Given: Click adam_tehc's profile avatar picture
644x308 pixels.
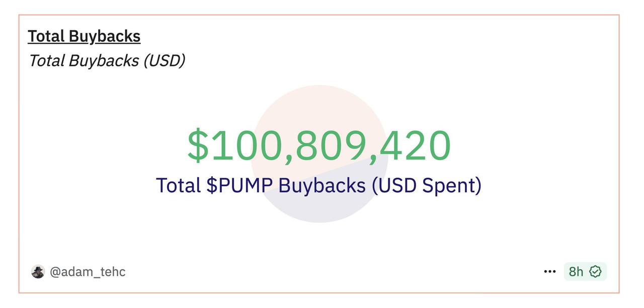Looking at the screenshot, I should pos(38,272).
